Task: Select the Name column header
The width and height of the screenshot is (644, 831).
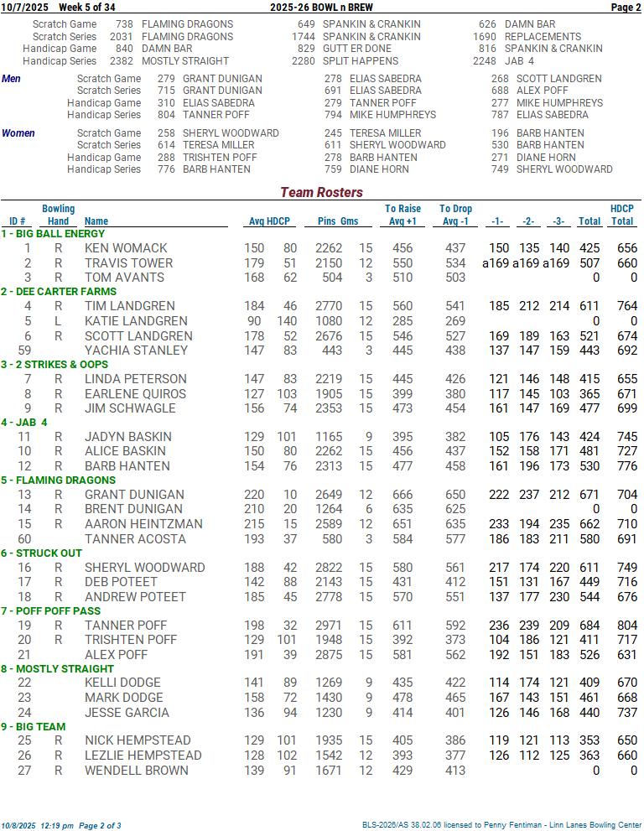Action: tap(96, 221)
